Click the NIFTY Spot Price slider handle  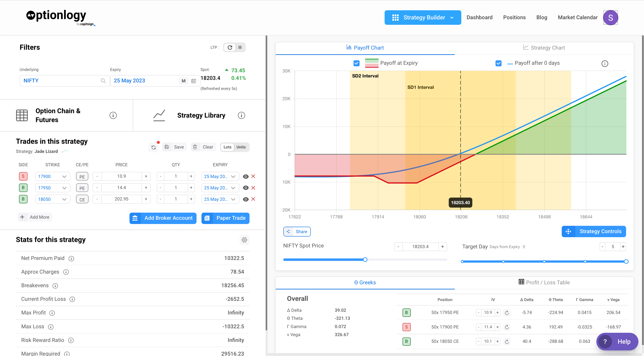365,260
